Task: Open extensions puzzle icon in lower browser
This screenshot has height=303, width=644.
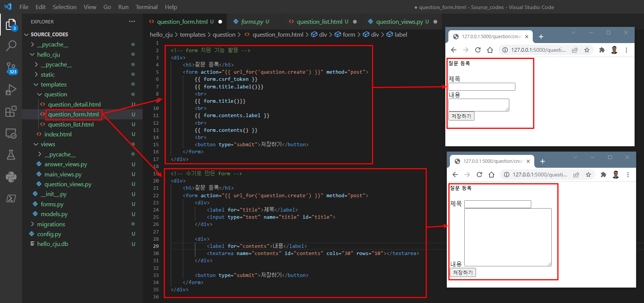Action: click(604, 175)
